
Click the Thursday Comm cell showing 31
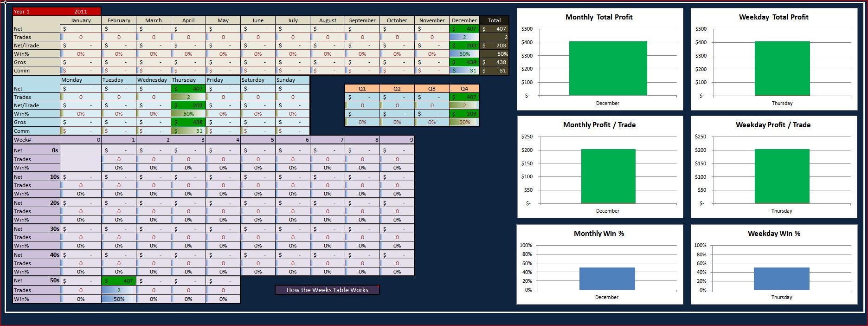click(x=188, y=131)
